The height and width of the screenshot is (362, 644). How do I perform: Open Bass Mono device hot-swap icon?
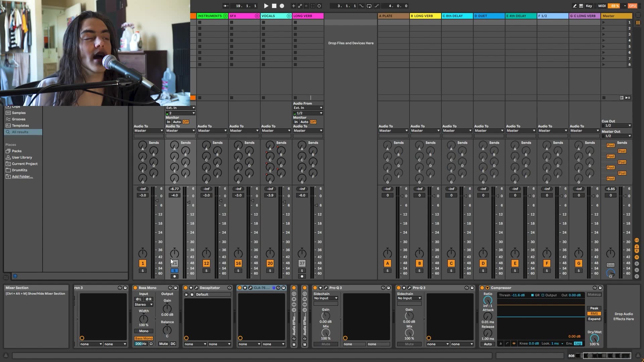pos(170,288)
